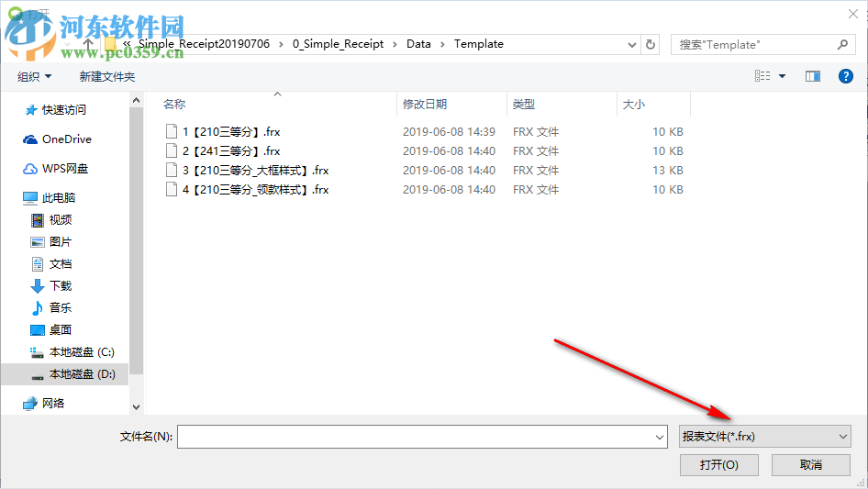Click file icon of 1【210三等分】.frx

[172, 131]
